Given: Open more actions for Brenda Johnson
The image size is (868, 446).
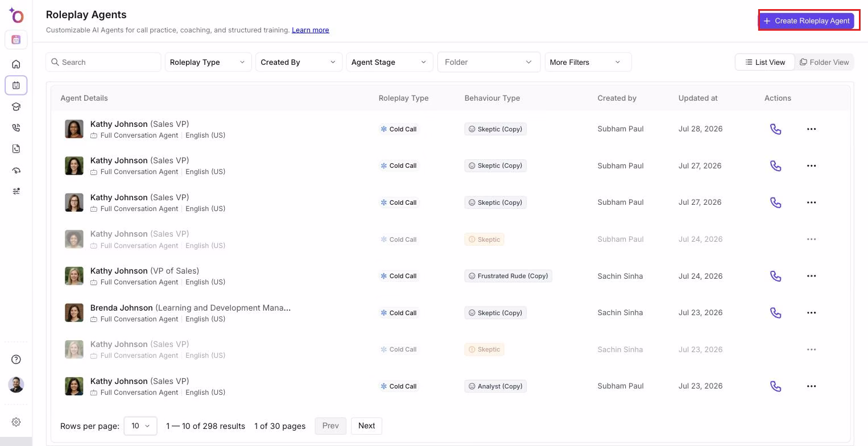Looking at the screenshot, I should pos(812,313).
